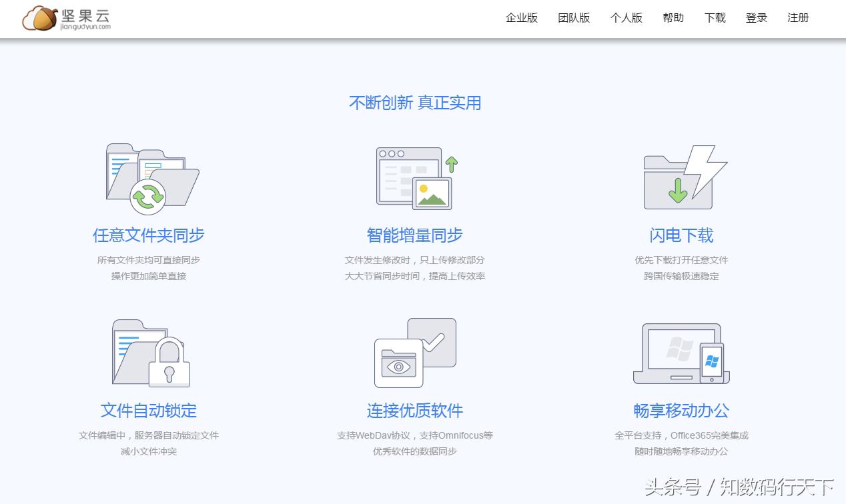Click the 登录 button
Image resolution: width=846 pixels, height=504 pixels.
tap(756, 18)
